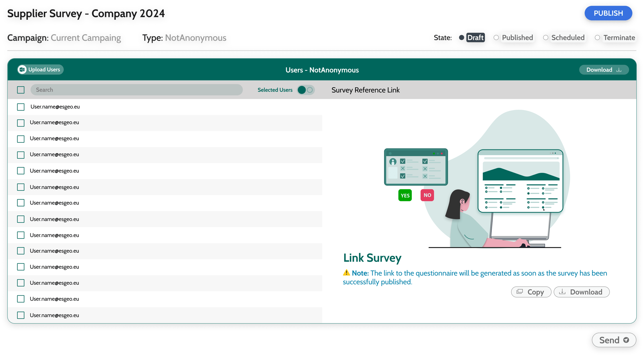Screen dimensions: 644x356
Task: Click the Survey Reference Link heading
Action: [x=365, y=90]
